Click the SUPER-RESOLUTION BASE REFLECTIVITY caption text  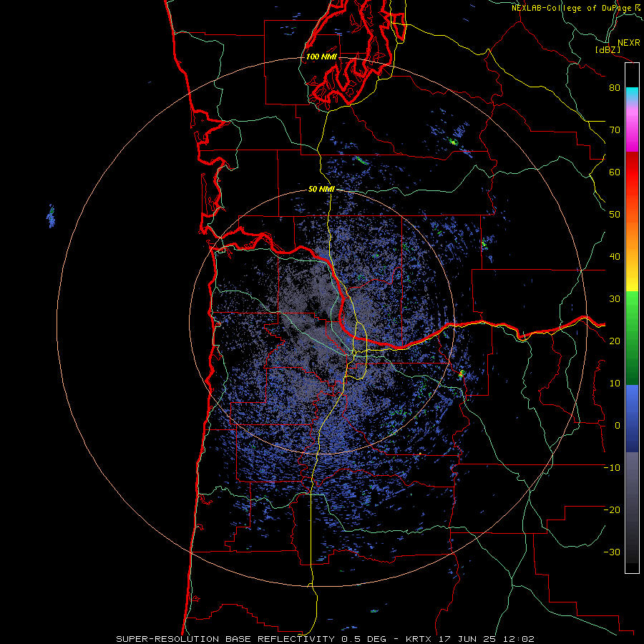pos(225,639)
